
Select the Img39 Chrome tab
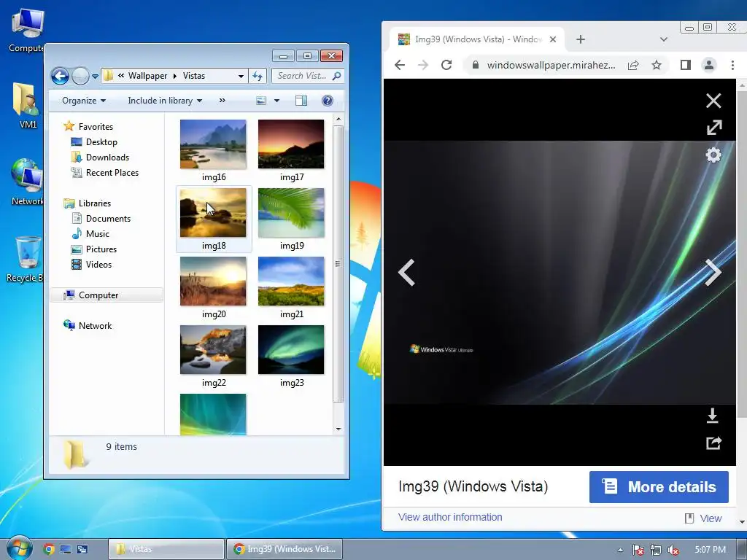coord(477,39)
